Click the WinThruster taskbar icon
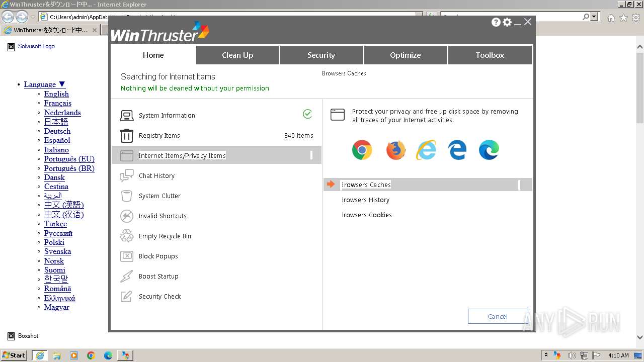The image size is (644, 362). pos(125,355)
